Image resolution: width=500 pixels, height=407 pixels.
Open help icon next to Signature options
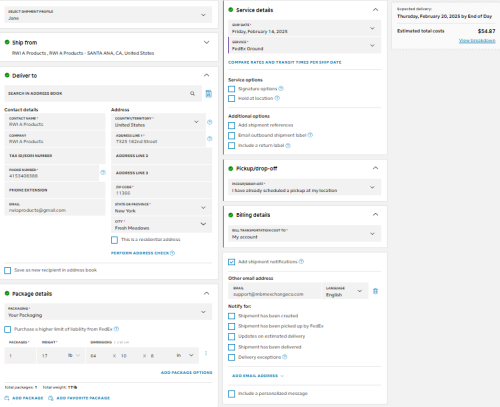(x=281, y=88)
